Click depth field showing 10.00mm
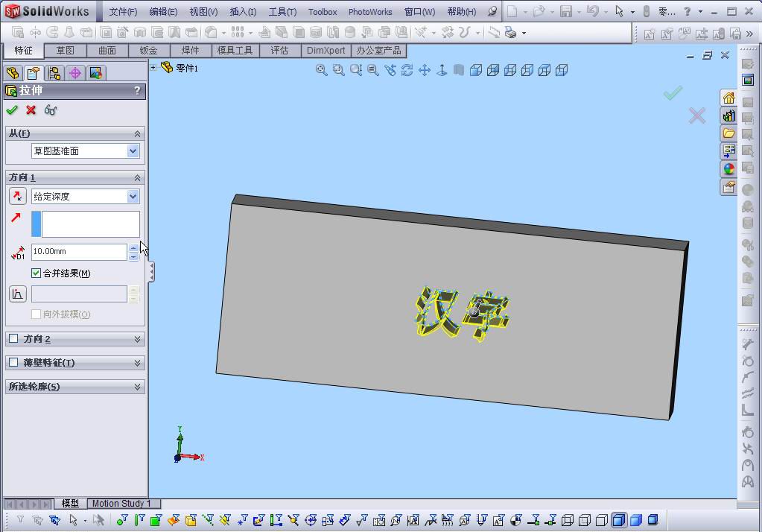Viewport: 762px width, 532px height. [x=79, y=252]
